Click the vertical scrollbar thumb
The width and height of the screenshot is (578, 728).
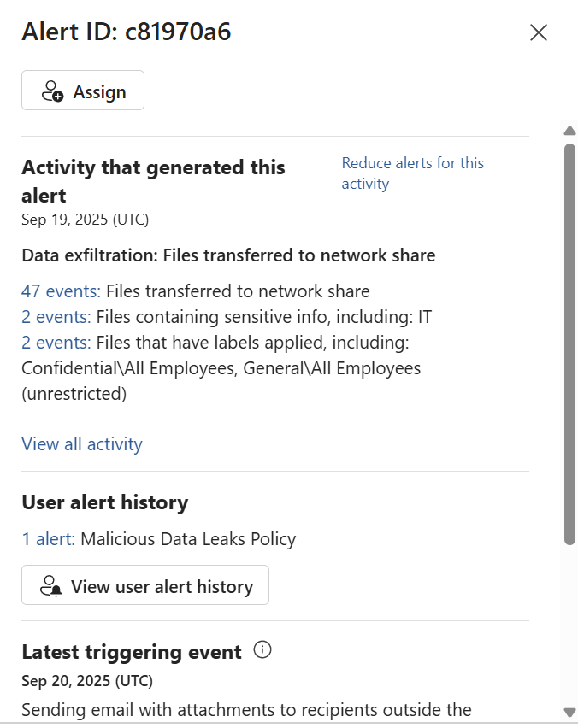(x=569, y=342)
